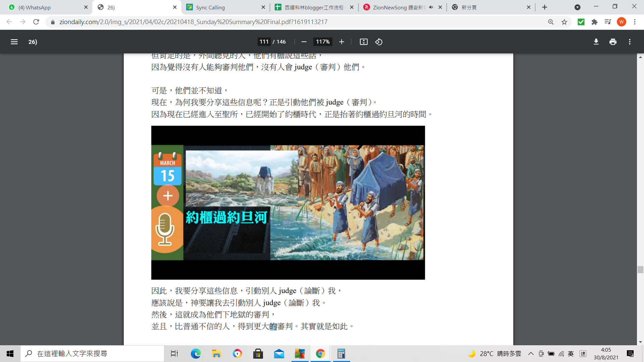Bookmark this page with star icon
Image resolution: width=644 pixels, height=362 pixels.
point(564,22)
